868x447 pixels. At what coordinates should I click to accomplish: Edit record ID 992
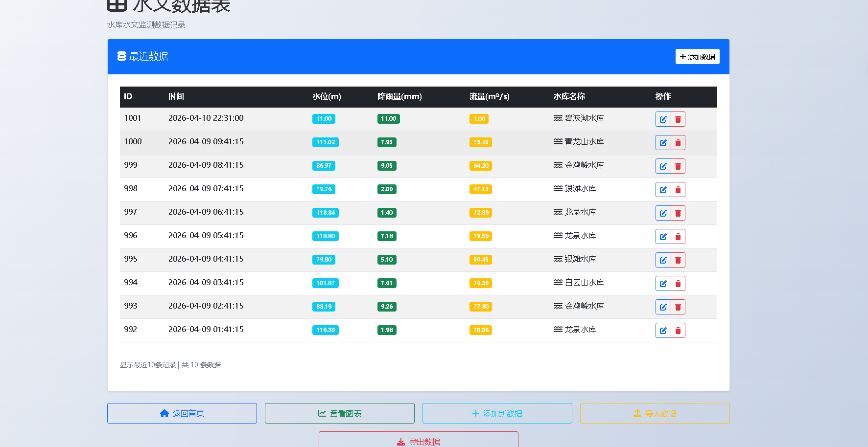point(663,331)
